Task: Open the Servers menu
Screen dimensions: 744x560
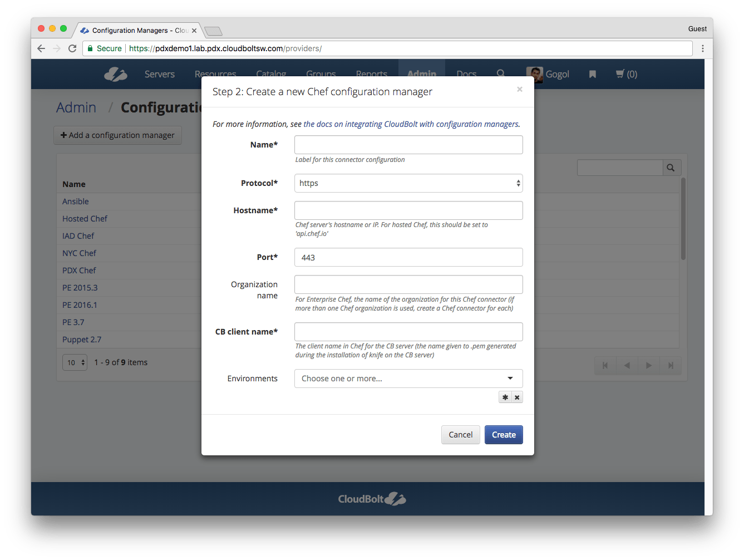Action: pos(160,74)
